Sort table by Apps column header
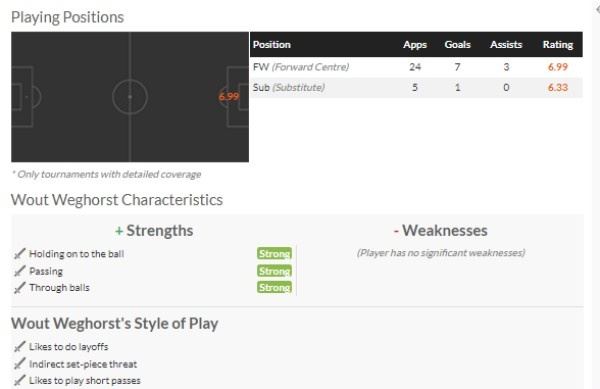 (415, 45)
